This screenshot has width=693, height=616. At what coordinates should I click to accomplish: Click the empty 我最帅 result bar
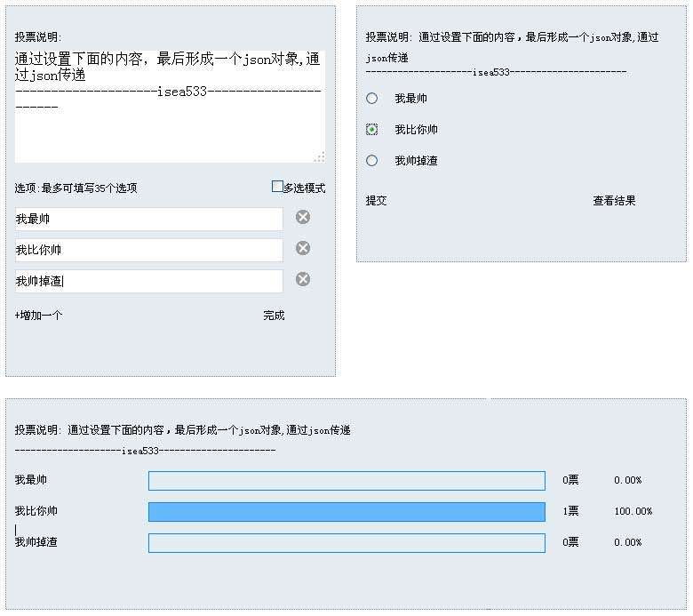[x=346, y=481]
